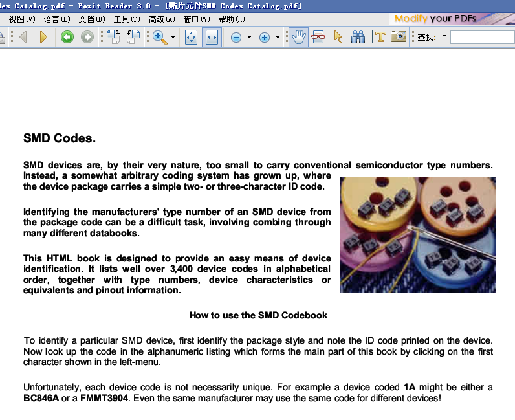Click the SMD Codes. heading

[60, 138]
